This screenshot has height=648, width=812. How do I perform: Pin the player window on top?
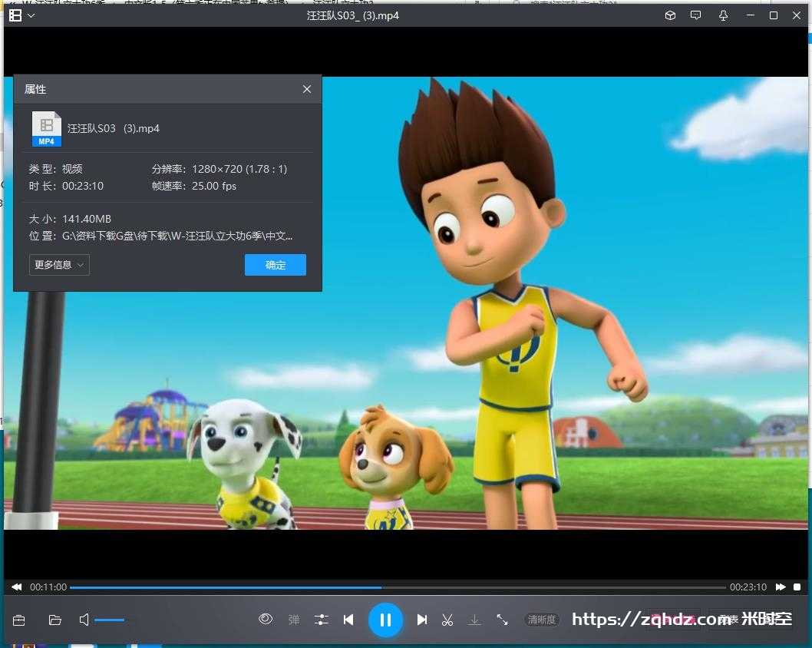point(724,15)
